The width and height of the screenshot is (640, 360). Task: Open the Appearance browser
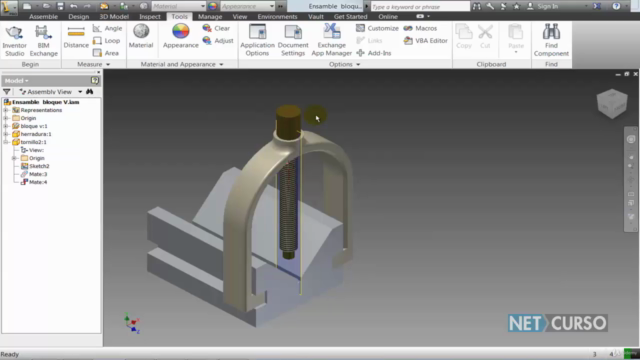click(180, 37)
